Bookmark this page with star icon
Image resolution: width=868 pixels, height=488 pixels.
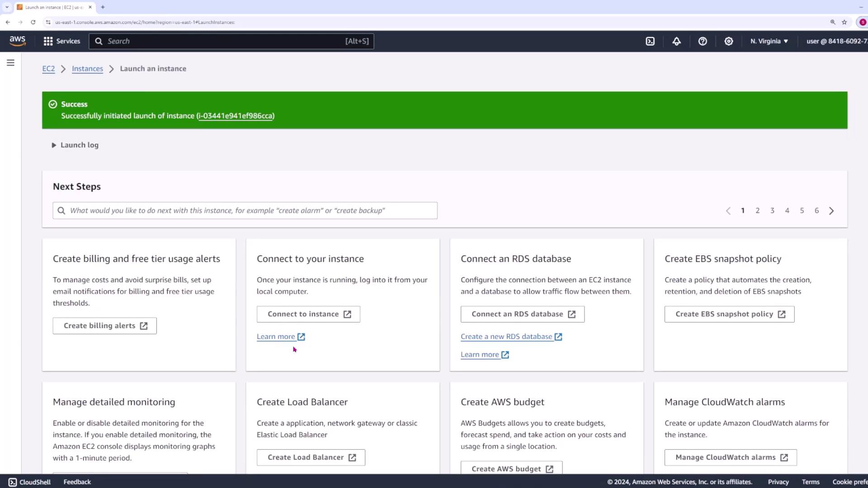(844, 22)
